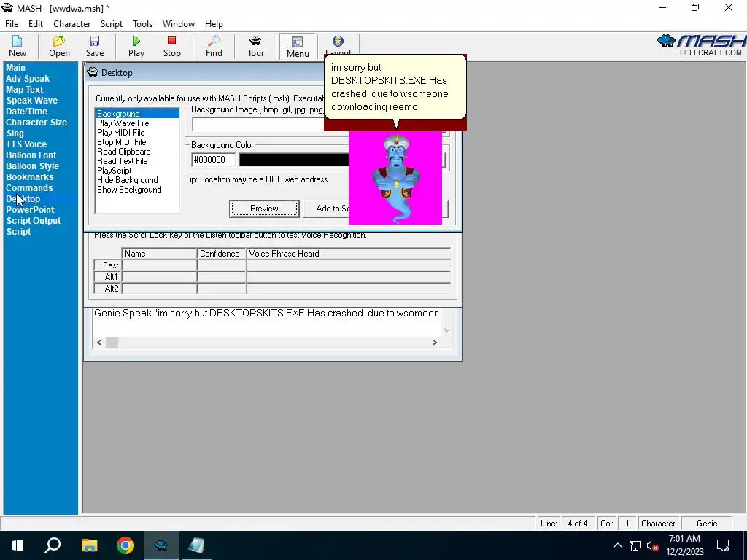Viewport: 747px width, 560px height.
Task: Launch Chrome from the taskbar
Action: tap(125, 545)
